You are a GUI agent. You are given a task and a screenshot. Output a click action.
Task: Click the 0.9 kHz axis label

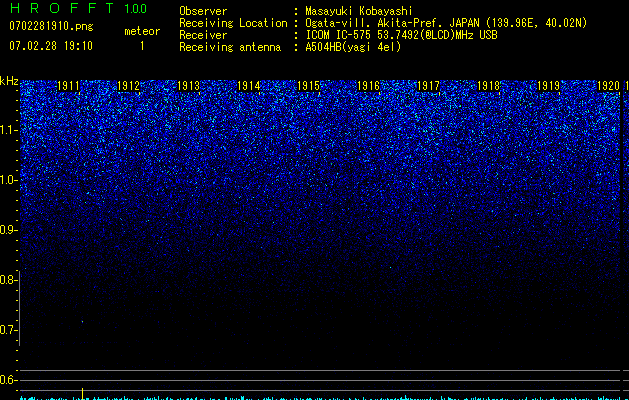tap(7, 230)
